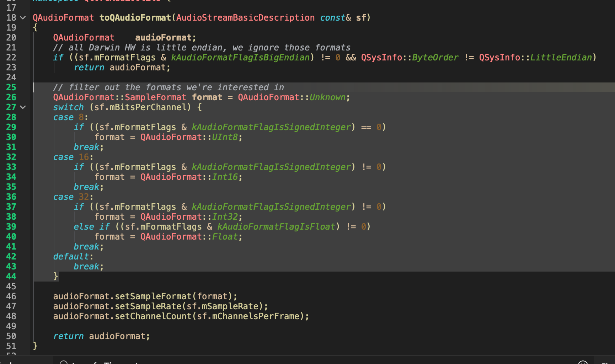
Task: Click the Int16 enum value
Action: coord(225,177)
